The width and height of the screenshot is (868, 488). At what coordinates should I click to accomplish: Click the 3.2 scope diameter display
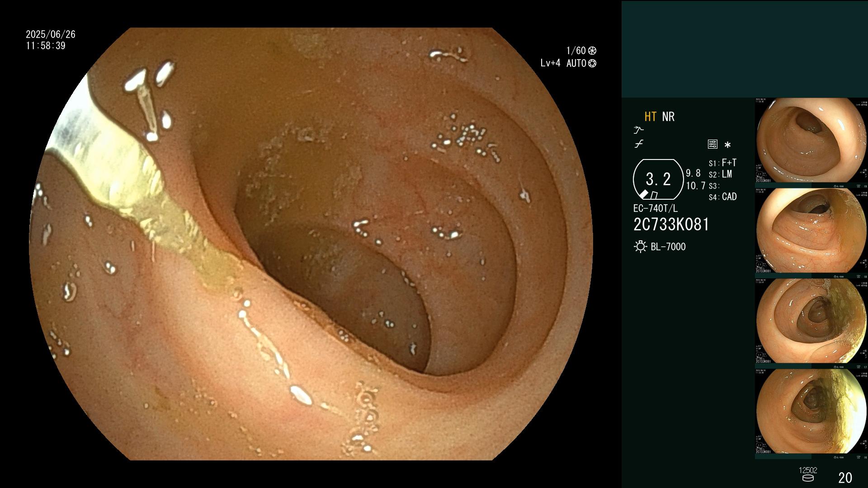(658, 179)
